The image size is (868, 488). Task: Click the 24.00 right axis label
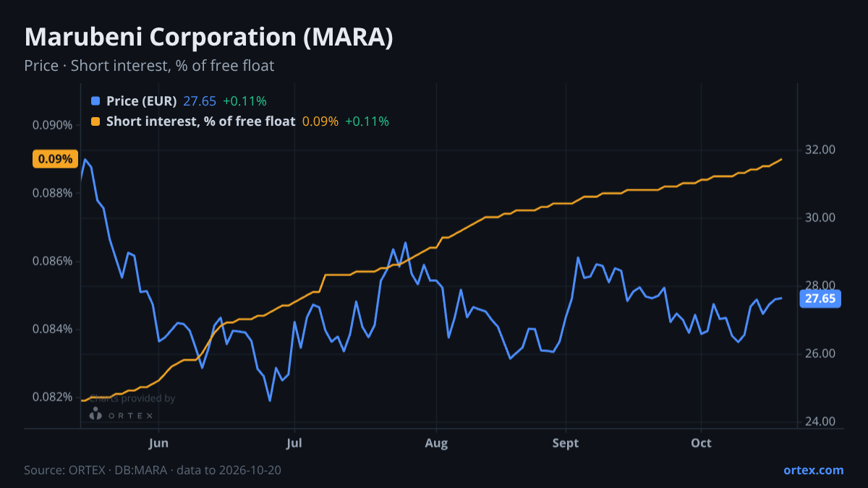coord(820,421)
